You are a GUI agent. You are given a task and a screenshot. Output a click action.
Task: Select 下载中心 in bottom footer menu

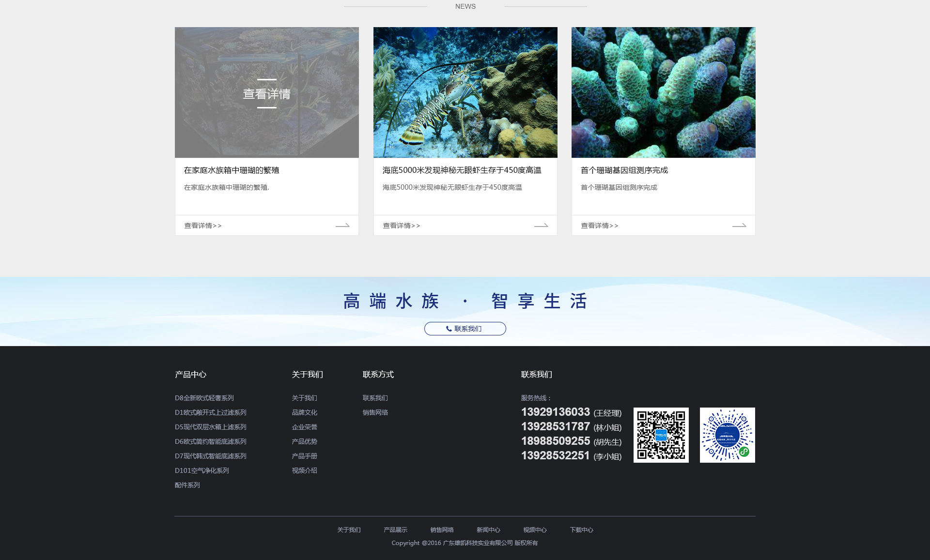(581, 530)
